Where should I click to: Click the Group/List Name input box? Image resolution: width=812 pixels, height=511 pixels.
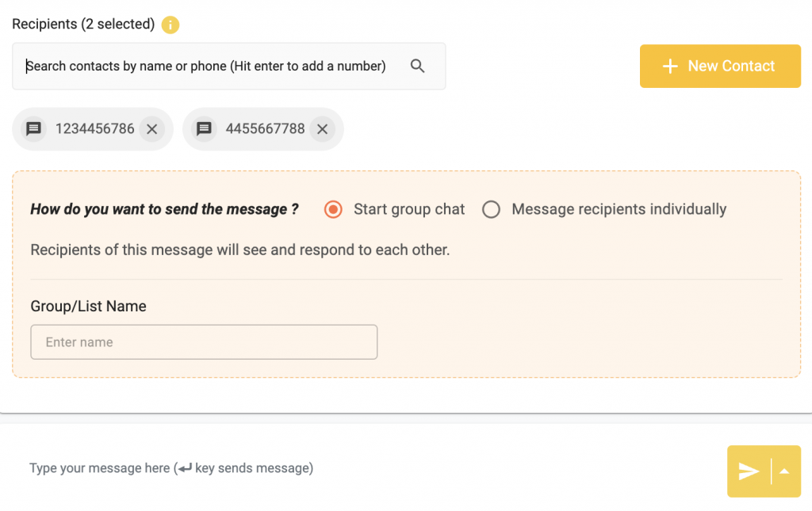click(204, 342)
